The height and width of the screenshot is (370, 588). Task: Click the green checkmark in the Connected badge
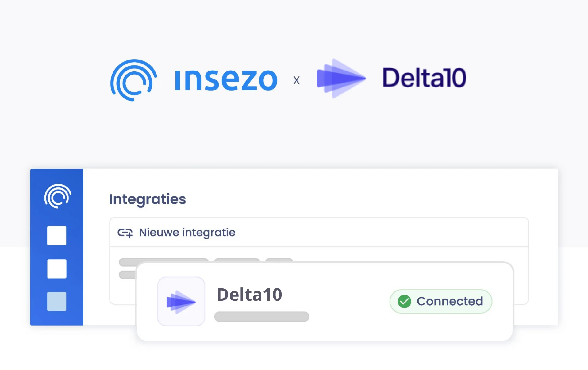point(404,301)
